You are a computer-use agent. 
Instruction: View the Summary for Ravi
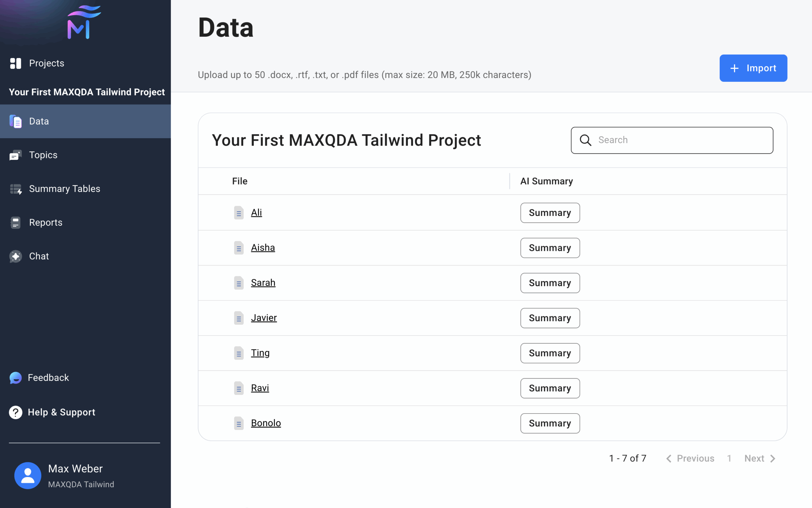pyautogui.click(x=550, y=388)
